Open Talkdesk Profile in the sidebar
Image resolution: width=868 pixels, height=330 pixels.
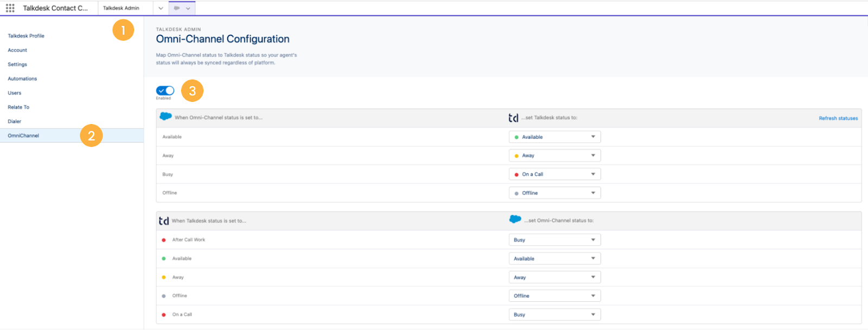(x=26, y=36)
